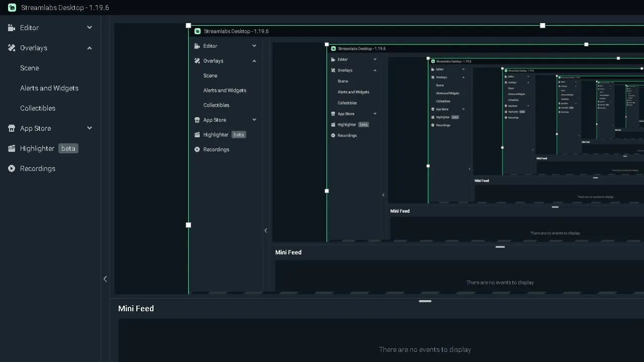Expand the App Store chevron in sidebar
This screenshot has height=362, width=644.
point(90,128)
